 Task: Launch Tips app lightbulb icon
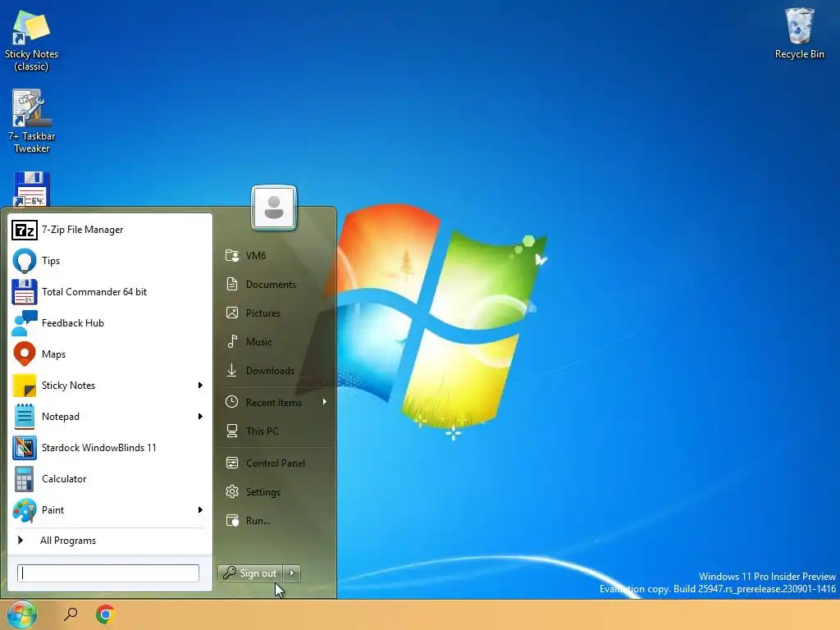pos(24,261)
